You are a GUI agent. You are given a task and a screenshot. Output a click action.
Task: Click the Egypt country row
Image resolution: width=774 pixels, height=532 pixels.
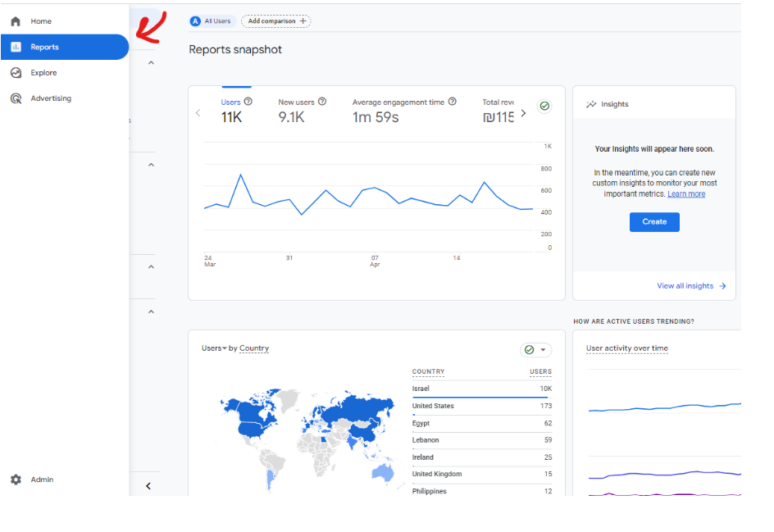click(482, 424)
